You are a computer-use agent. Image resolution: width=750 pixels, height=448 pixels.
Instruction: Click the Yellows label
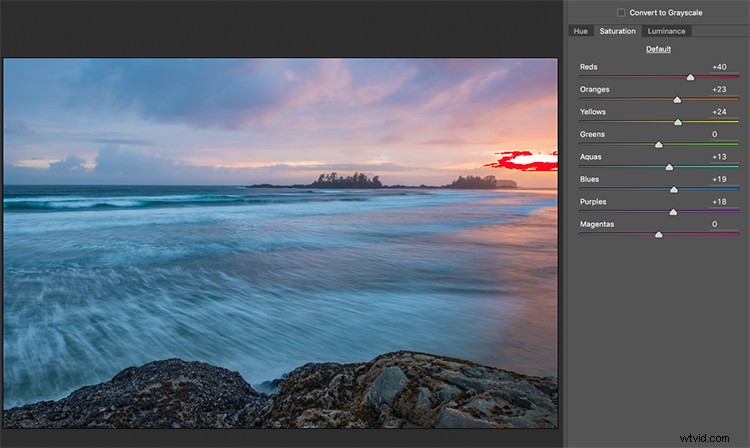coord(593,112)
